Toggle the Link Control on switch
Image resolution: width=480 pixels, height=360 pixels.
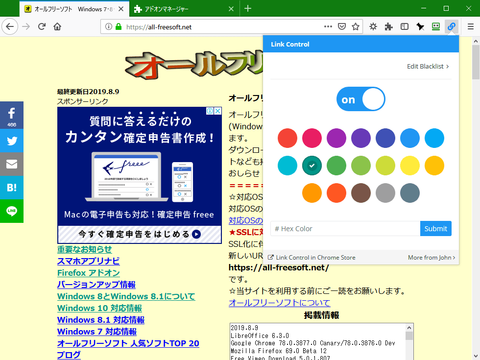tap(361, 99)
